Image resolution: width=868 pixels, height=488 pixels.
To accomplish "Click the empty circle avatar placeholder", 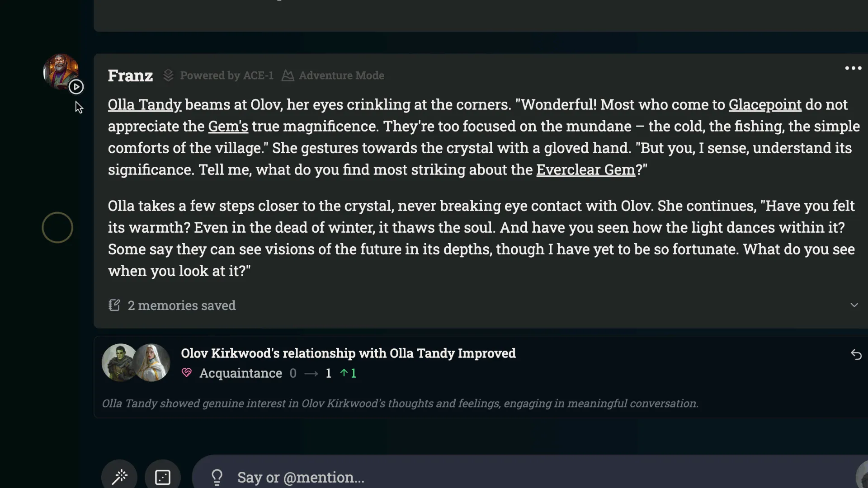I will pyautogui.click(x=57, y=228).
